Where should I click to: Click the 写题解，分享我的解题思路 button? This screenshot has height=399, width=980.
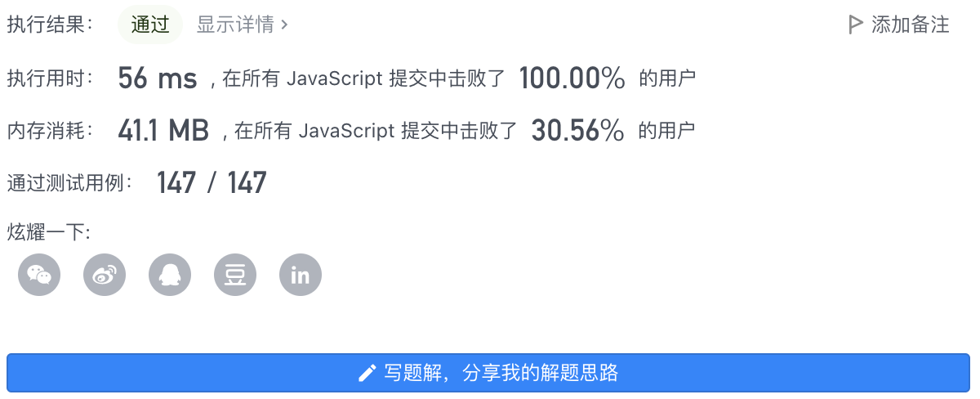tap(488, 374)
